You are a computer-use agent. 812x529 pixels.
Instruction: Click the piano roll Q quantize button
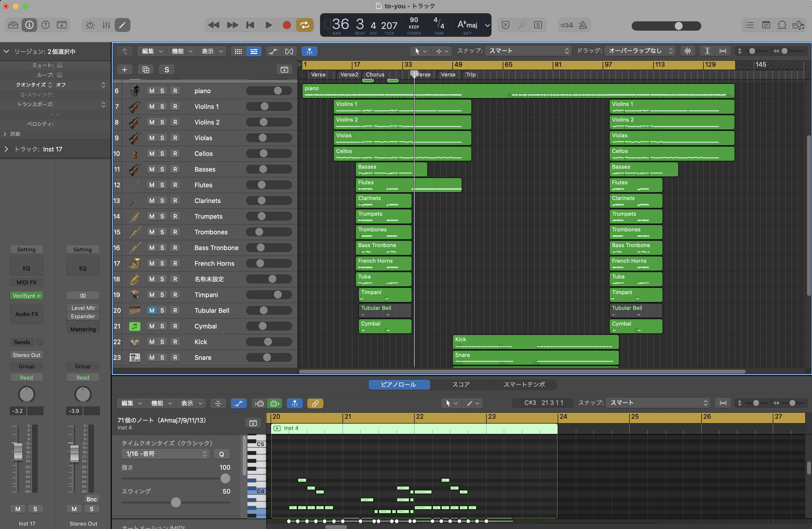point(221,454)
